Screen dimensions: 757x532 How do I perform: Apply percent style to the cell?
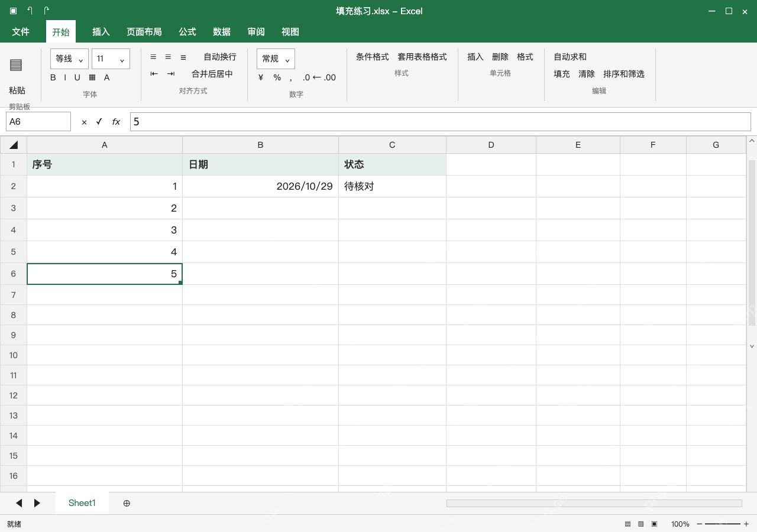pos(277,77)
